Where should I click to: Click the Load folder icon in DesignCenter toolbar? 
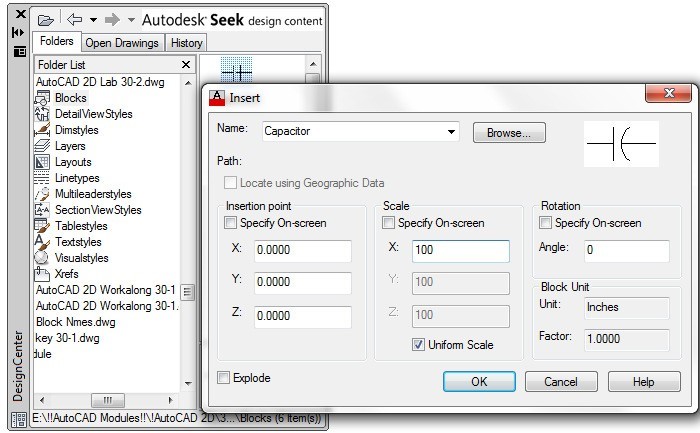pos(45,20)
